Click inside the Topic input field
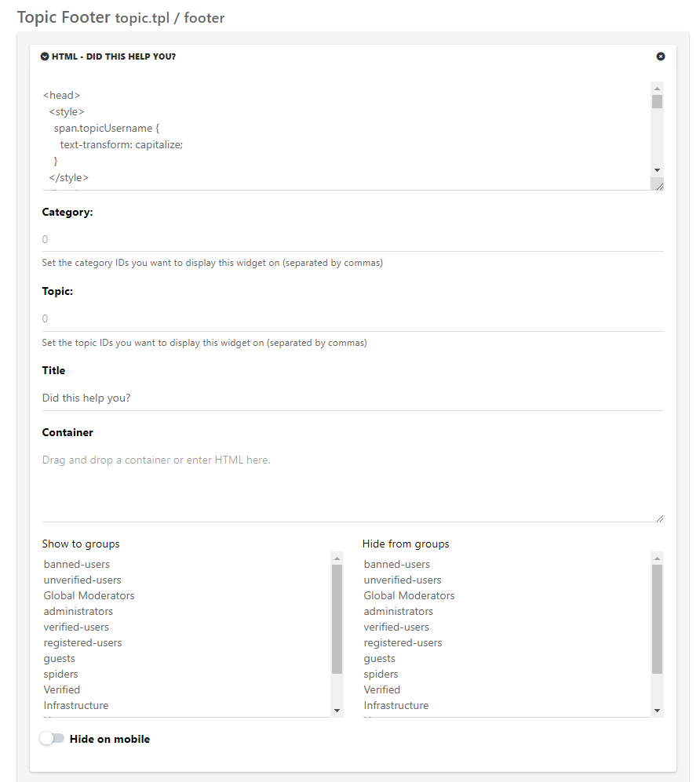 pos(235,318)
